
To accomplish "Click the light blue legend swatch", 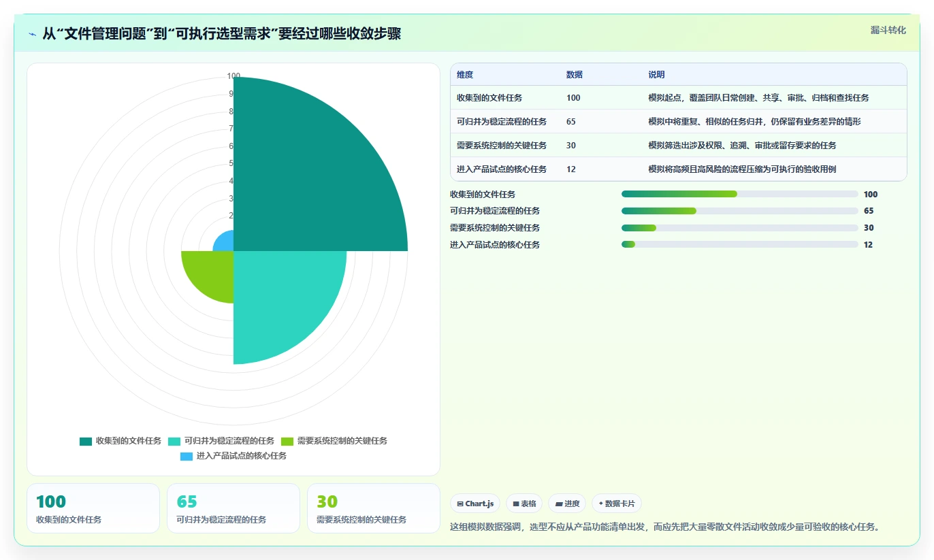I will click(187, 456).
